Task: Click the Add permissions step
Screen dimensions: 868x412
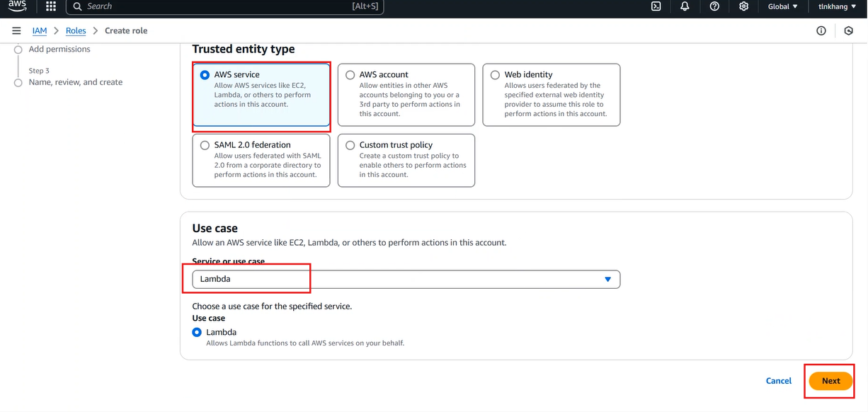Action: tap(59, 50)
